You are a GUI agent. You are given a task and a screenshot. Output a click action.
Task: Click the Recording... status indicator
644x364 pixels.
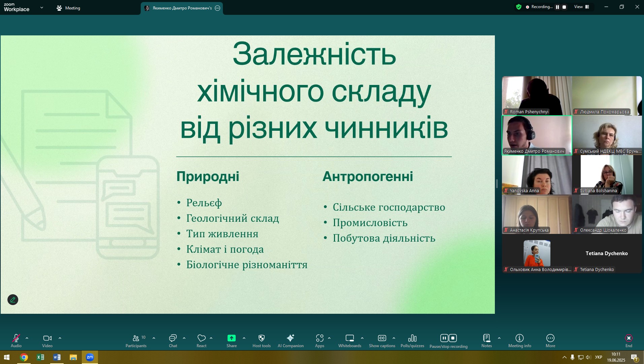click(x=539, y=7)
